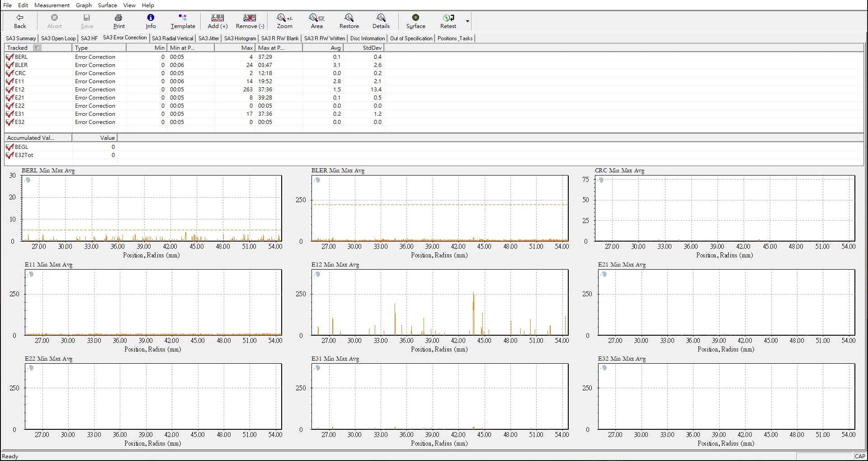The height and width of the screenshot is (461, 868).
Task: Toggle the E32Tot accumulated value checkbox
Action: click(9, 155)
